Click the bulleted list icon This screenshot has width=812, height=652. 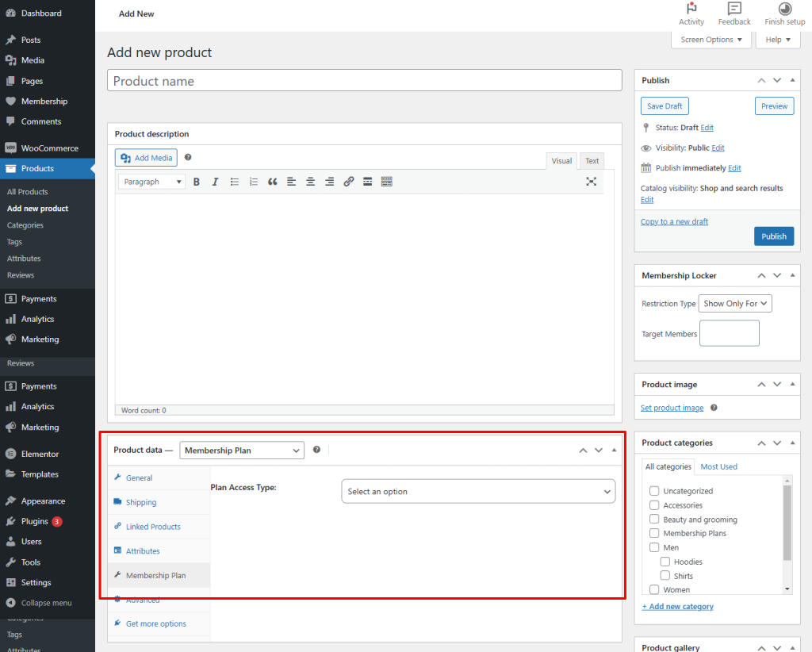tap(235, 182)
